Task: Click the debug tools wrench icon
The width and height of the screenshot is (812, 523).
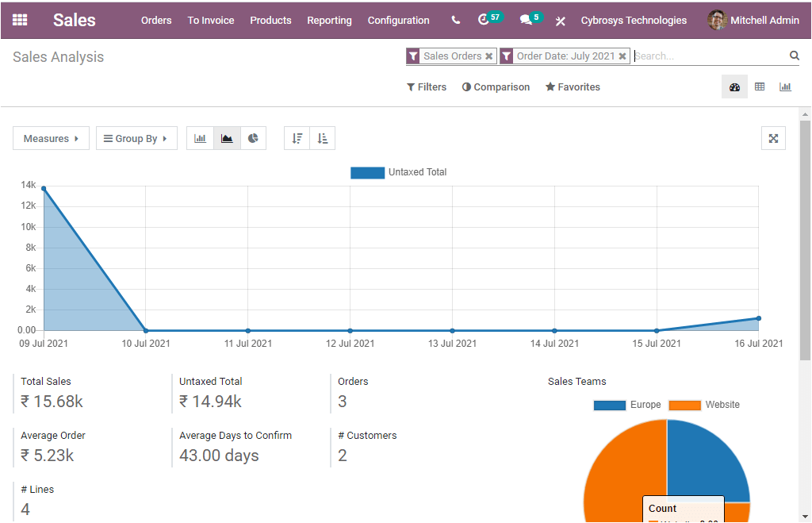Action: [561, 21]
